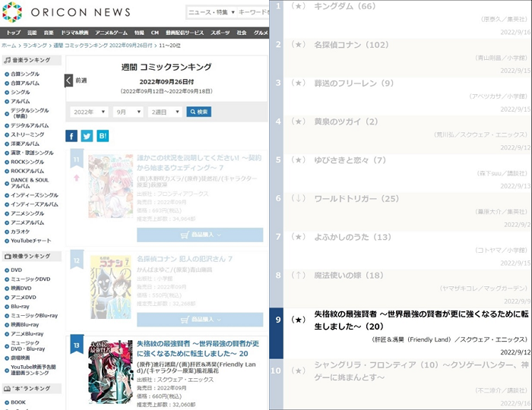Open アニメアルバム ranking in sidebar
This screenshot has height=410, width=532.
(27, 222)
